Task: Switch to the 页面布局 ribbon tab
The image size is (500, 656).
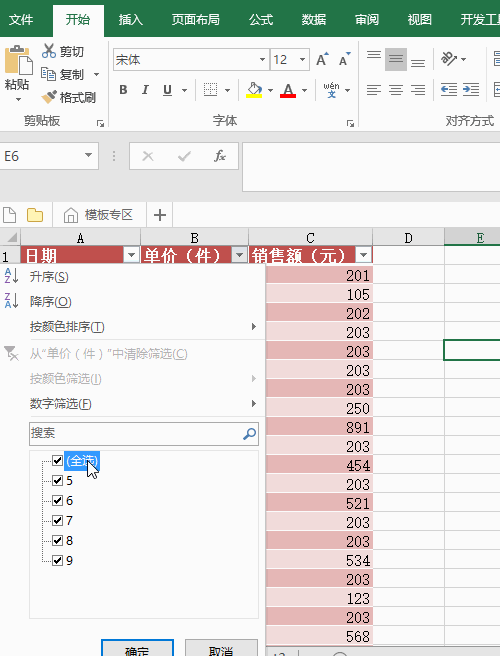Action: [195, 20]
